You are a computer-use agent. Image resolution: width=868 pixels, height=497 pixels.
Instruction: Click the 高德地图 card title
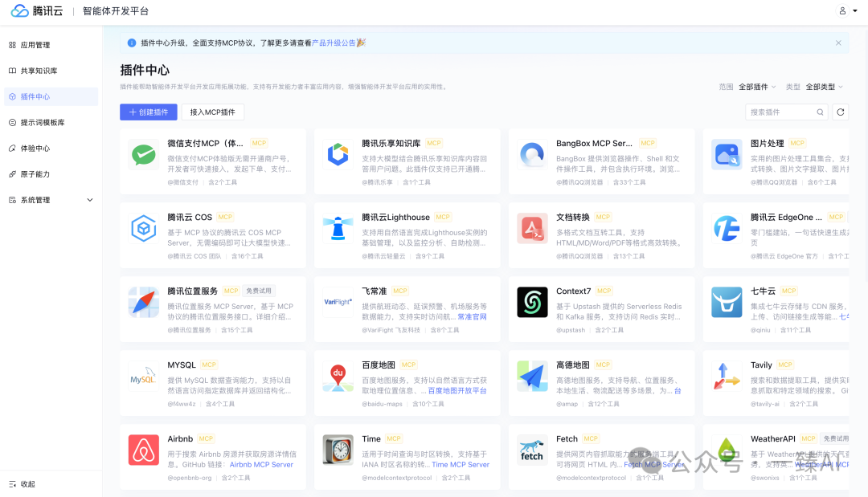(x=573, y=365)
